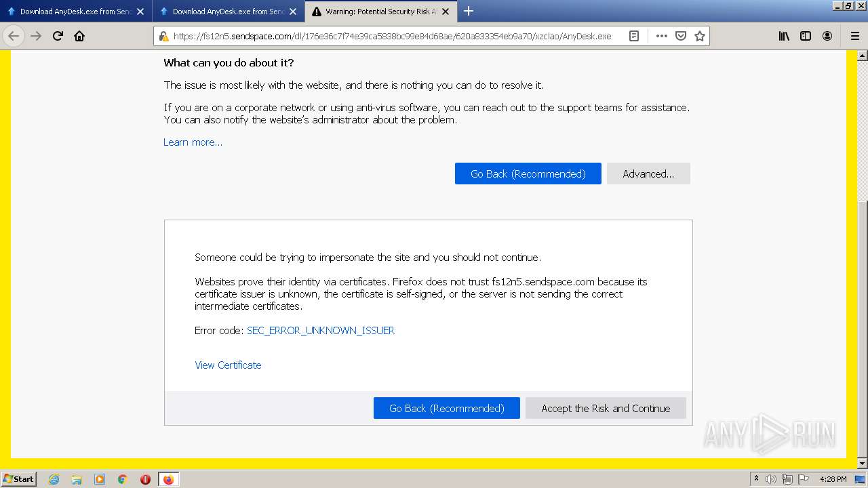This screenshot has height=488, width=868.
Task: Open Action Center flag icon
Action: click(x=804, y=479)
